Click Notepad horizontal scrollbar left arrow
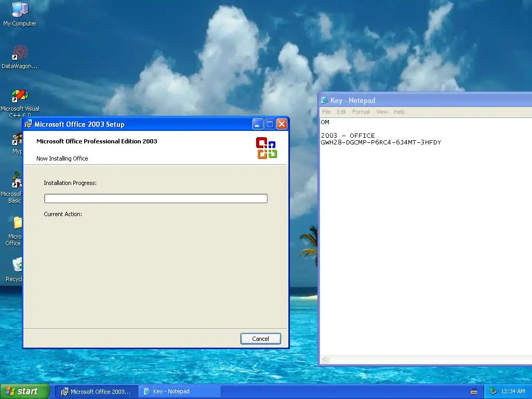The image size is (532, 399). (x=325, y=360)
